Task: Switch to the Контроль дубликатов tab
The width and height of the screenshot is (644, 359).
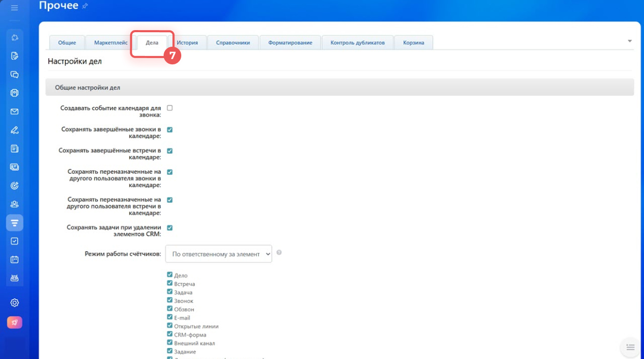Action: pos(357,43)
